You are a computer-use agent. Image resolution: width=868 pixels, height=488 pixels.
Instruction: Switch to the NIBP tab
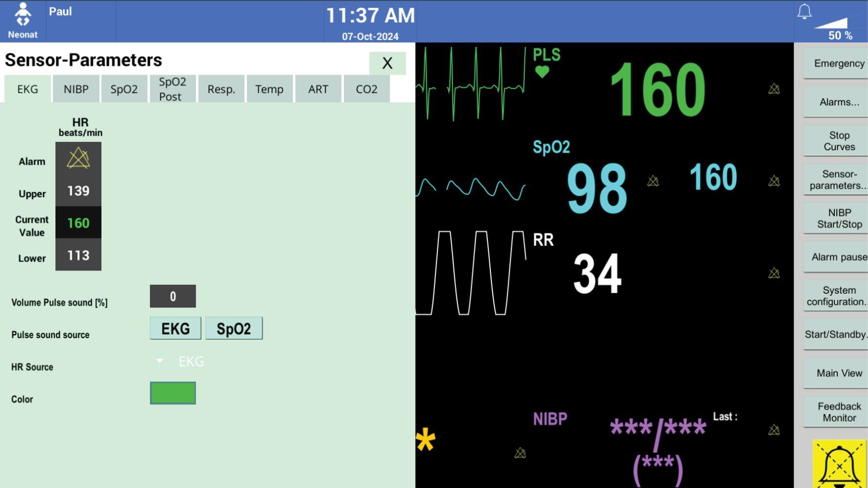(76, 89)
